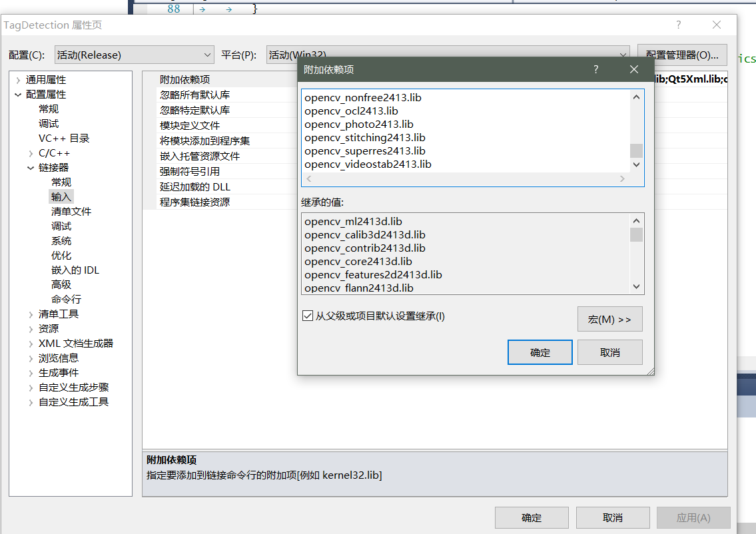This screenshot has height=534, width=756.
Task: Open the dialog help with the question mark icon
Action: (x=595, y=69)
